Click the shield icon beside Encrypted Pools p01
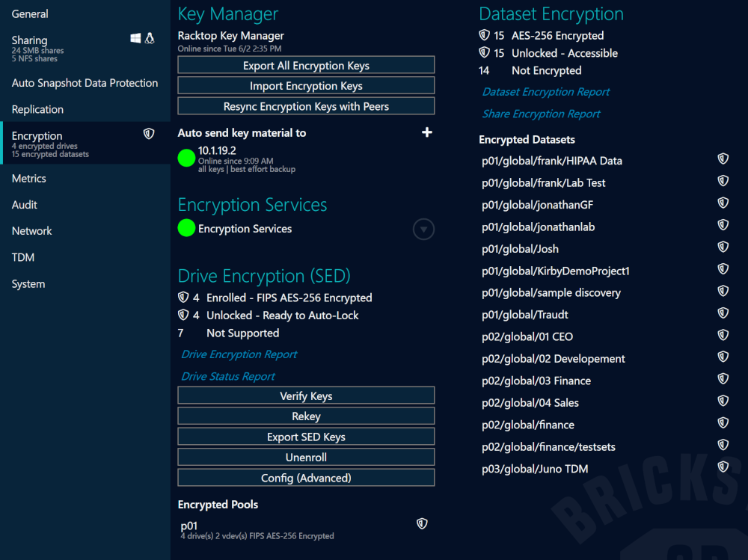This screenshot has height=560, width=748. 422,523
